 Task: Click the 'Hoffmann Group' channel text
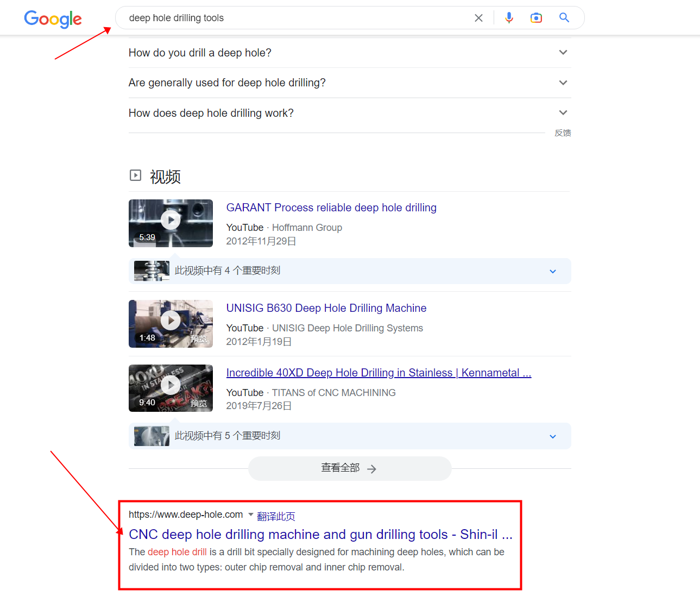click(x=307, y=228)
